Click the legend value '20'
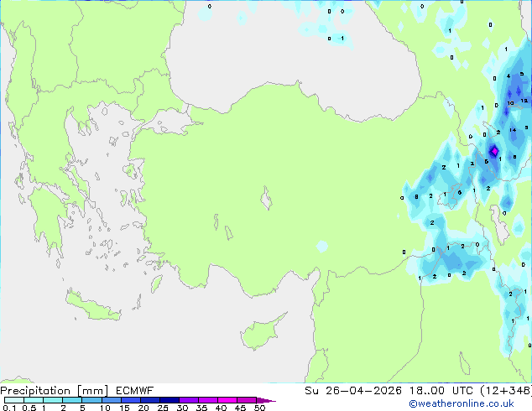Image resolution: width=532 pixels, height=411 pixels. coord(143,408)
